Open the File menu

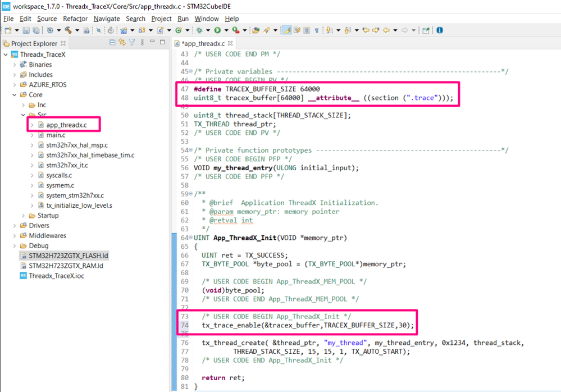pos(8,19)
